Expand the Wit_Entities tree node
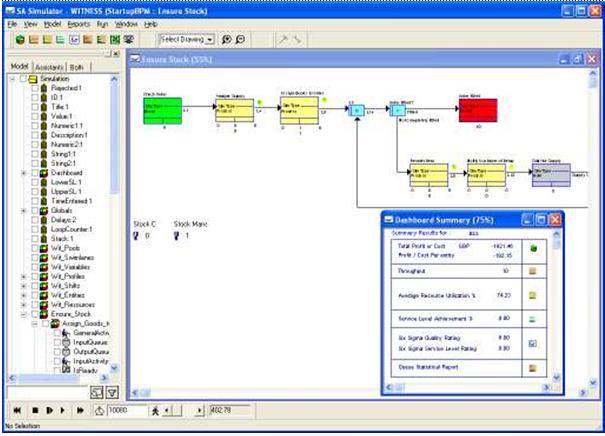 click(24, 296)
